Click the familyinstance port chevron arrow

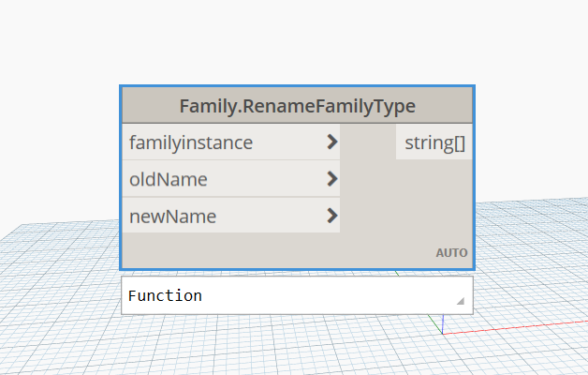[331, 142]
